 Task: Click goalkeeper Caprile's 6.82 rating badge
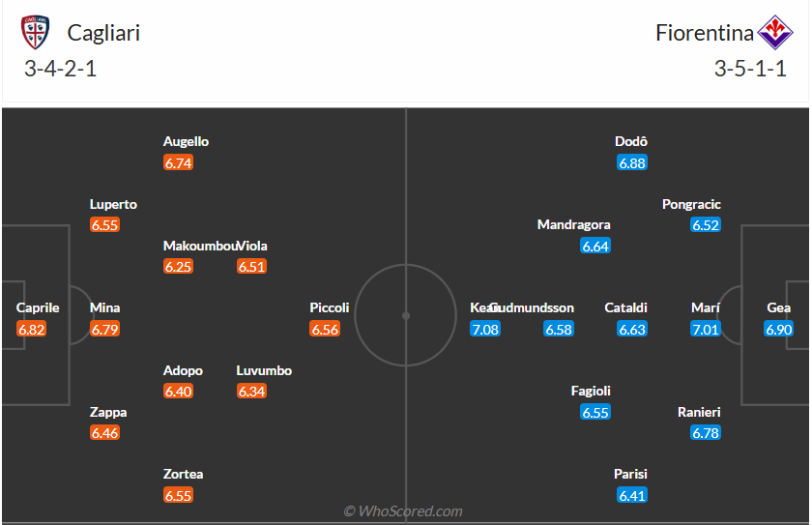pyautogui.click(x=32, y=330)
